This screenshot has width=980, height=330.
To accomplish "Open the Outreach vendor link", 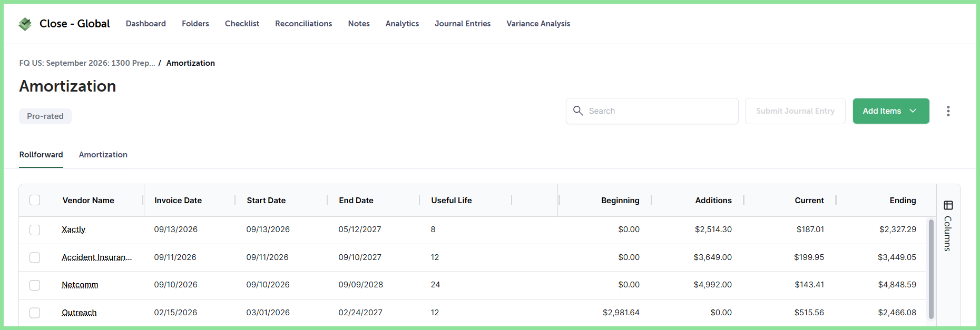I will point(79,313).
